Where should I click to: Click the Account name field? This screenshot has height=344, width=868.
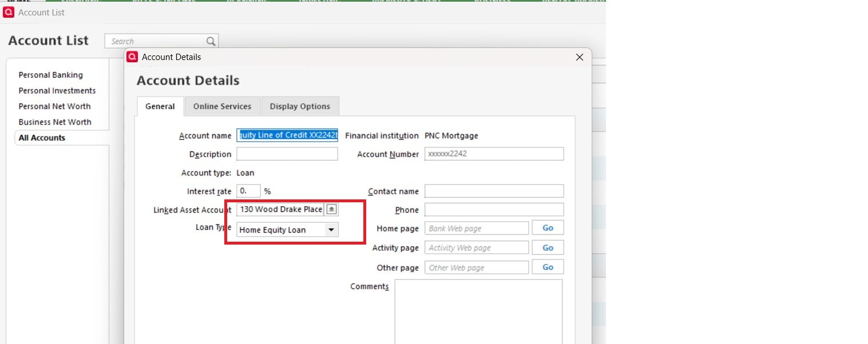(287, 135)
